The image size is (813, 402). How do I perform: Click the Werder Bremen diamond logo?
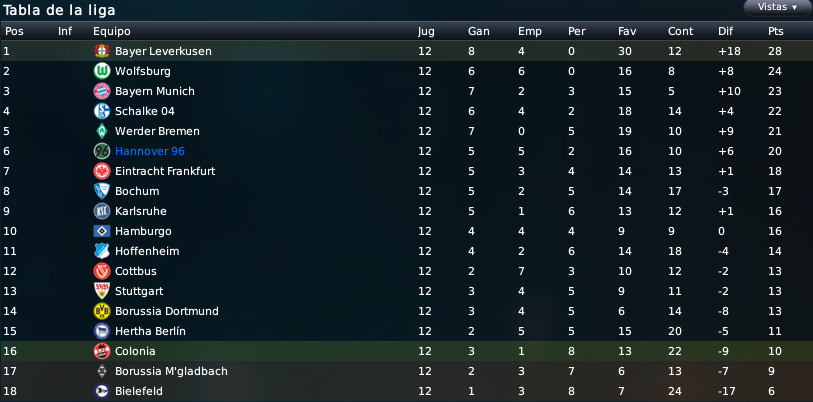(x=102, y=131)
